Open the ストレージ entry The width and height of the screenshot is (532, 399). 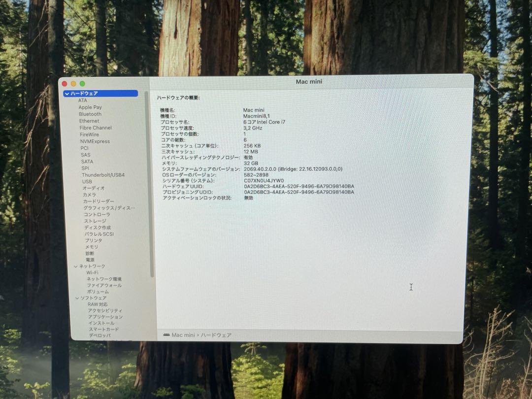coord(96,221)
